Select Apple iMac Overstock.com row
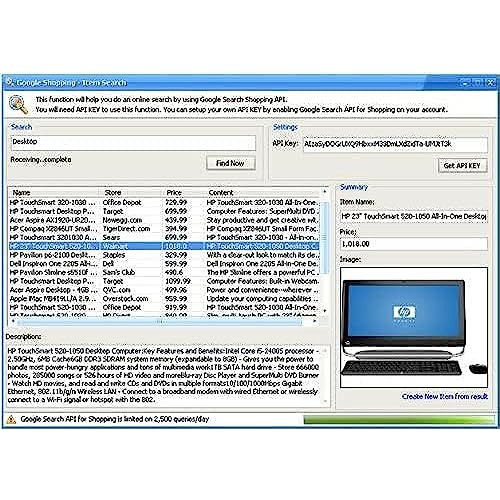 tap(164, 298)
